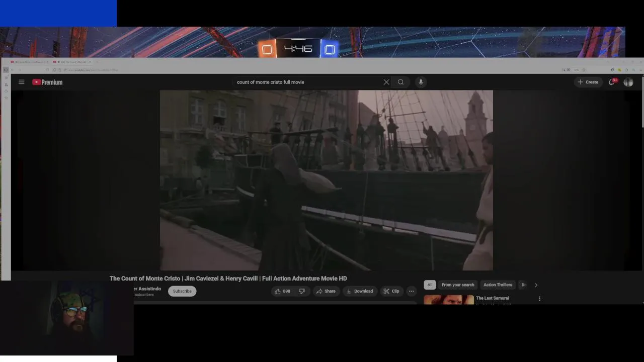Image resolution: width=644 pixels, height=362 pixels.
Task: Click the video player frame to pause
Action: pyautogui.click(x=327, y=180)
